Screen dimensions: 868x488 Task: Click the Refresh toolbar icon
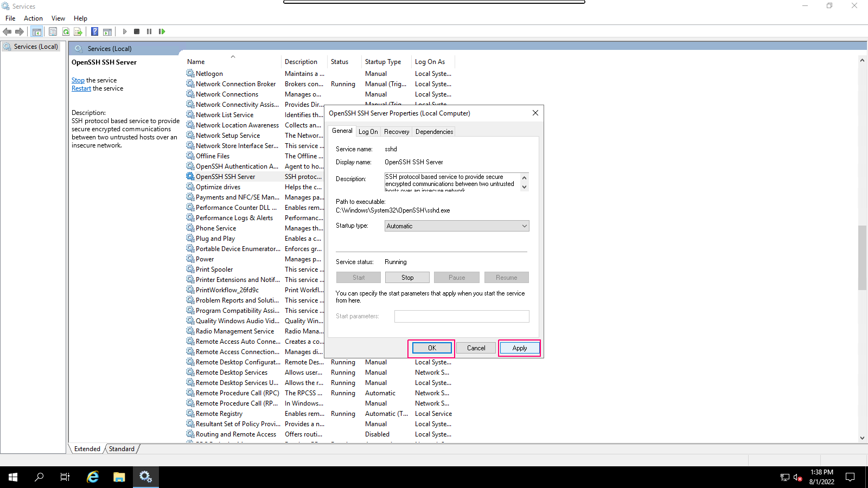coord(66,31)
